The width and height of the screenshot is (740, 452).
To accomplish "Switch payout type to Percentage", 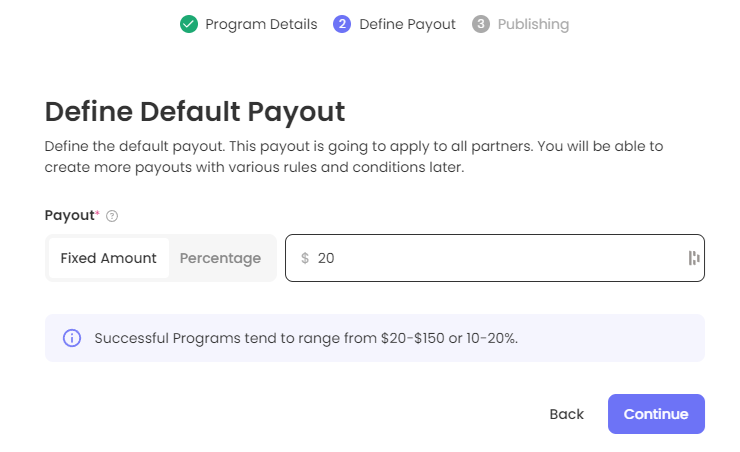I will click(220, 258).
